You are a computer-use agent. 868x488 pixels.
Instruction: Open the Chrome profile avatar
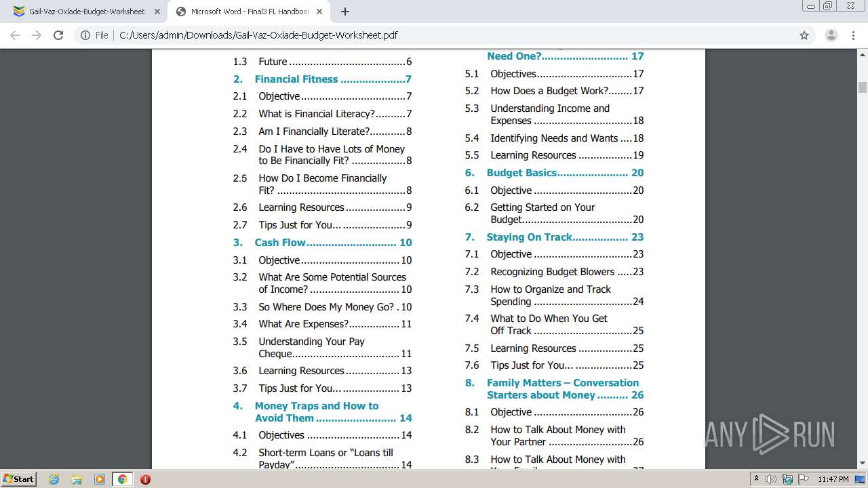coord(831,35)
